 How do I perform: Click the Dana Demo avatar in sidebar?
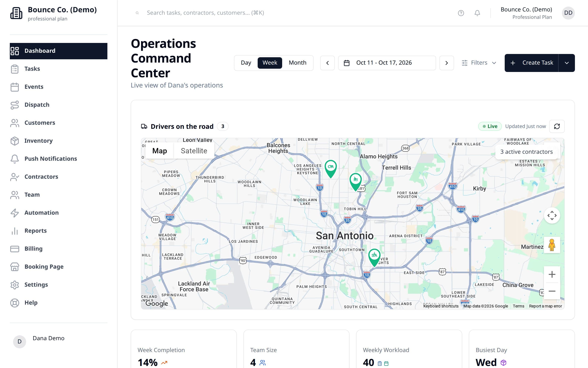point(19,341)
